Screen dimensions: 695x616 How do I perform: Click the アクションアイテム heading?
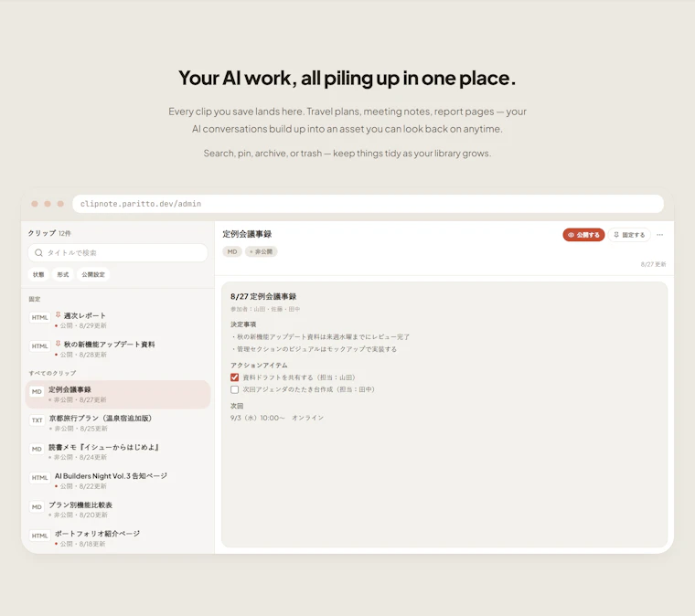259,365
